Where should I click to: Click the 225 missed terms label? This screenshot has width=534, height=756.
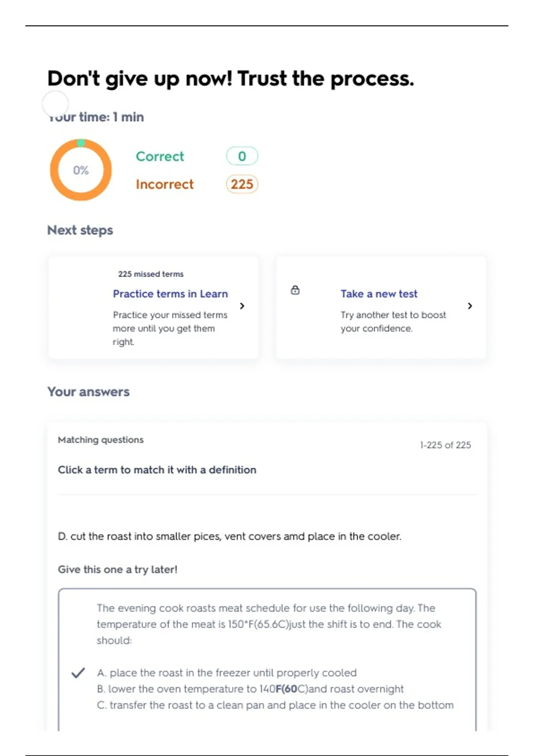coord(150,274)
